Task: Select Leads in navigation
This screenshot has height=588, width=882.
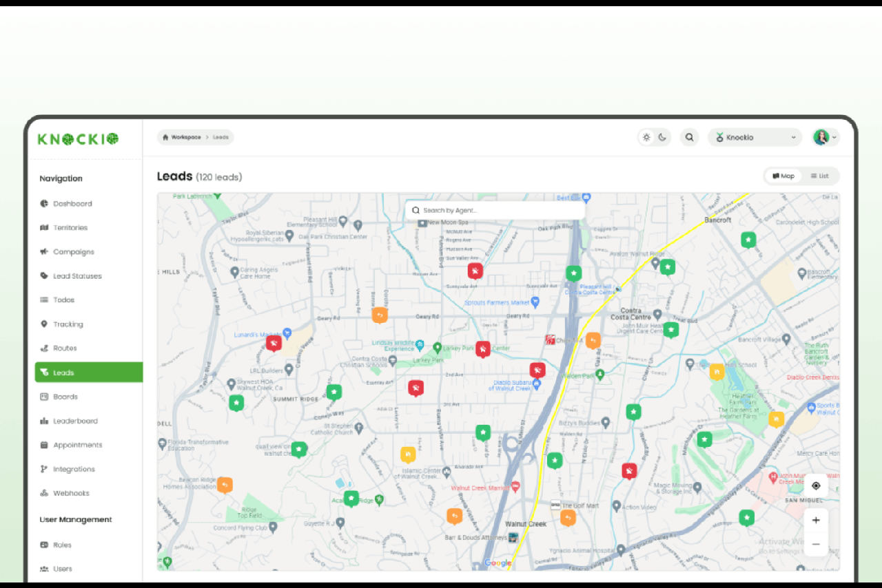Action: (89, 372)
